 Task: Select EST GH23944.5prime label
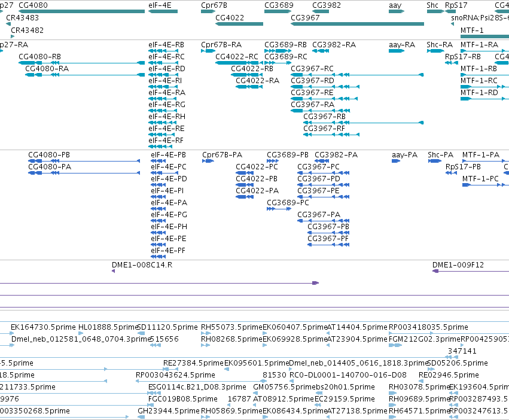[169, 410]
